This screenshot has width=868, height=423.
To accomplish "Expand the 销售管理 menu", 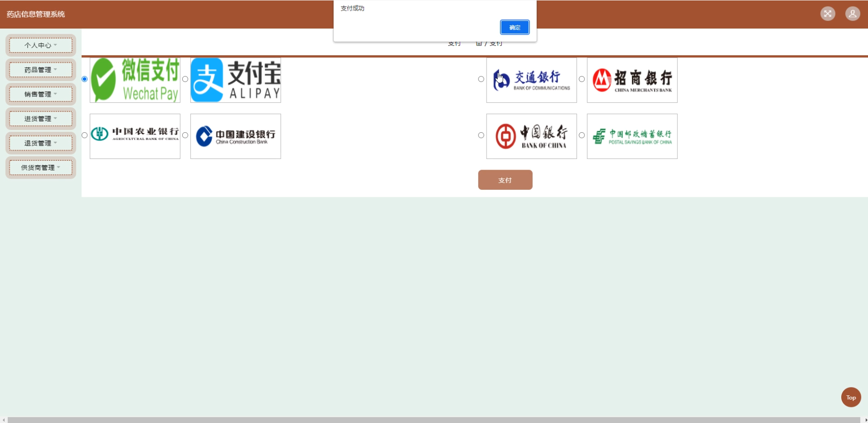I will tap(41, 94).
